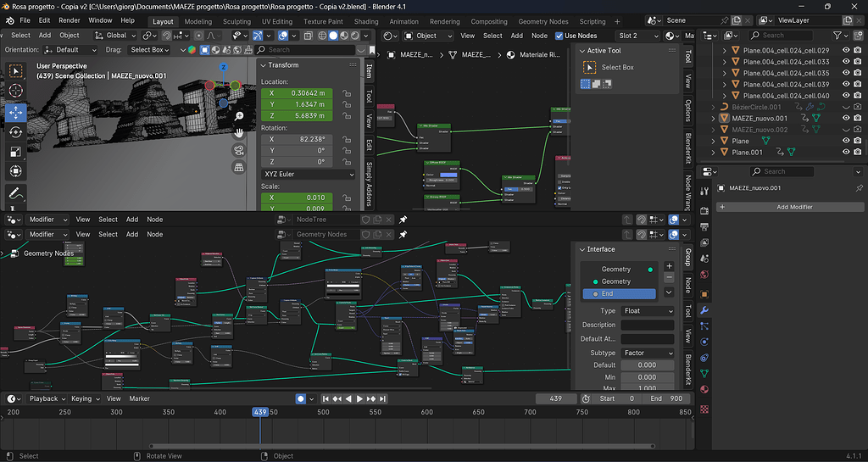Screen dimensions: 868x462
Task: Jump to the end frame button
Action: [x=382, y=398]
